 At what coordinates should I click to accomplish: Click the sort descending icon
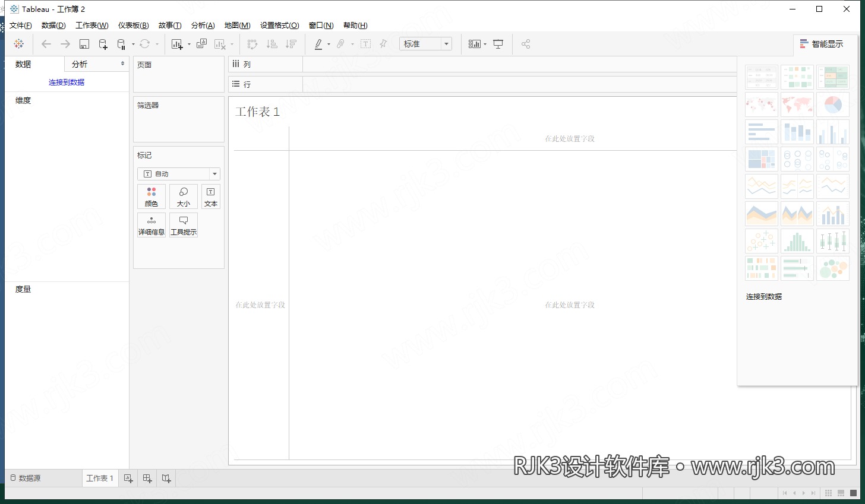pos(291,44)
